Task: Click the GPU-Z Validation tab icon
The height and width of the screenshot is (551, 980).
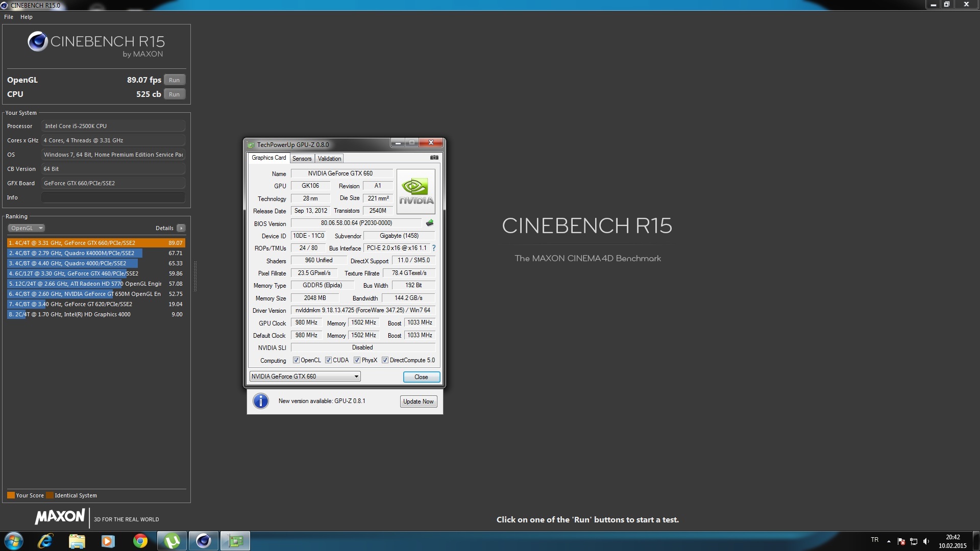Action: 329,158
